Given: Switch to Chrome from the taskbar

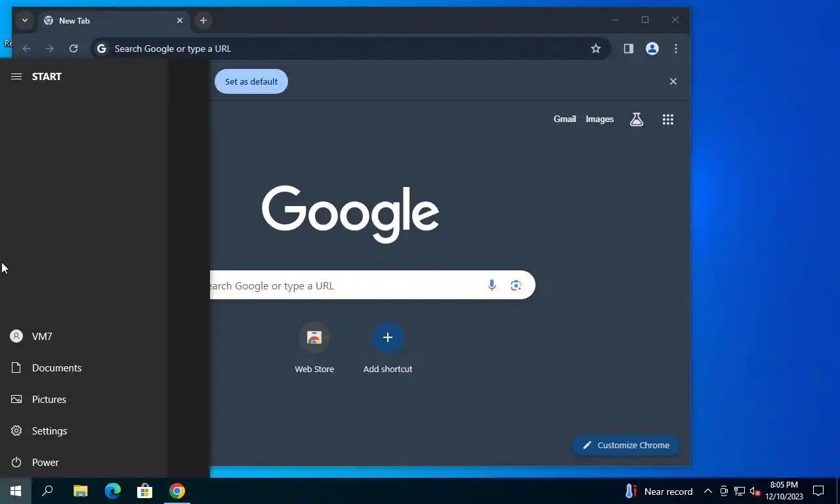Looking at the screenshot, I should point(177,491).
